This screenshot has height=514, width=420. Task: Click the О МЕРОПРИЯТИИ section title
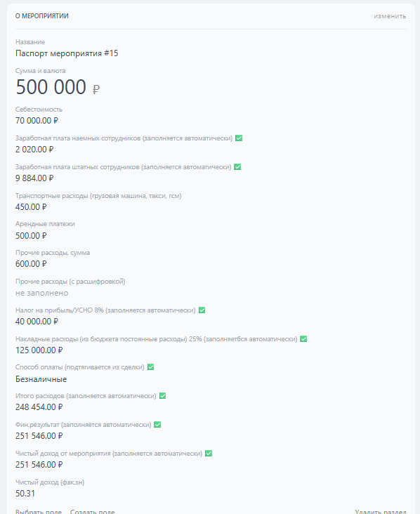42,16
